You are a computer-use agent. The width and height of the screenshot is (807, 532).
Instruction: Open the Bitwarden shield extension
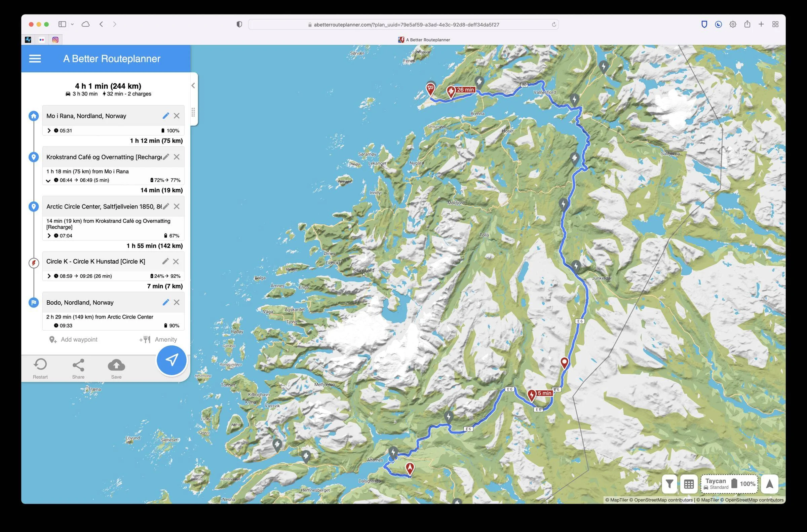point(704,24)
